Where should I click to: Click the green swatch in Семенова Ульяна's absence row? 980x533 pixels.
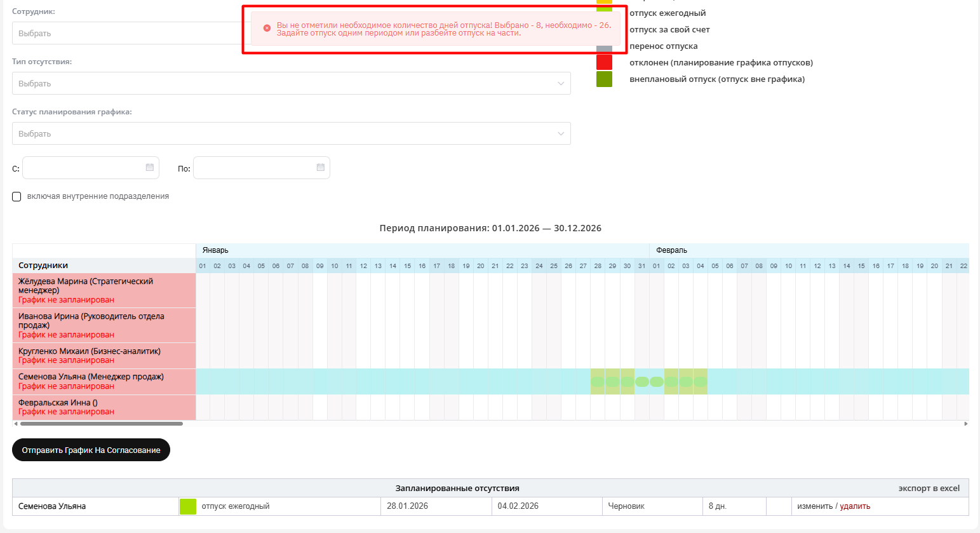(188, 506)
